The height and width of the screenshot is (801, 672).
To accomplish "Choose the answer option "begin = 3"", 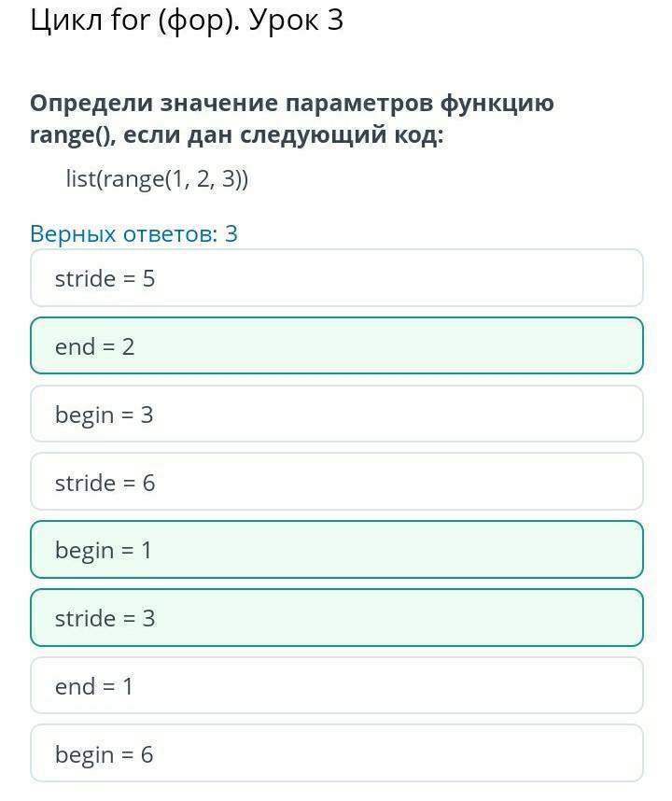I will (336, 415).
